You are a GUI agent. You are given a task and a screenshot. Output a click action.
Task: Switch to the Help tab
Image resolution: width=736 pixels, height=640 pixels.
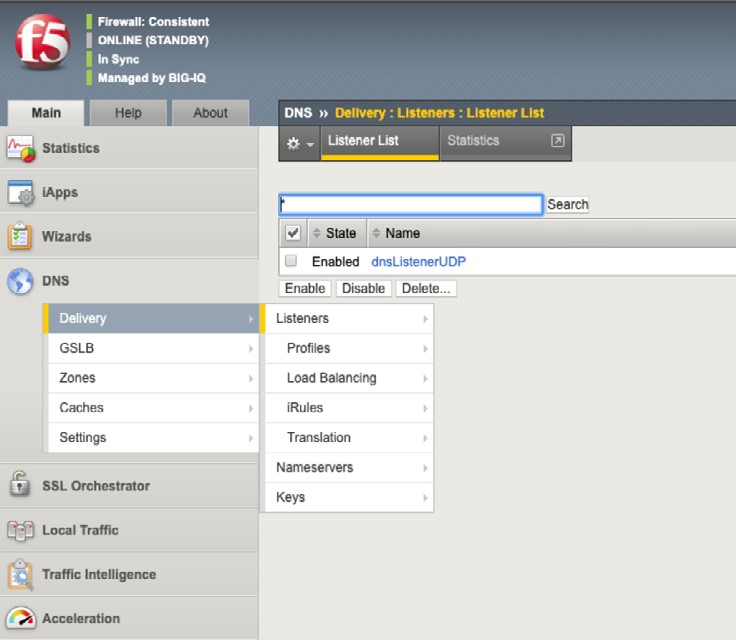[x=128, y=113]
